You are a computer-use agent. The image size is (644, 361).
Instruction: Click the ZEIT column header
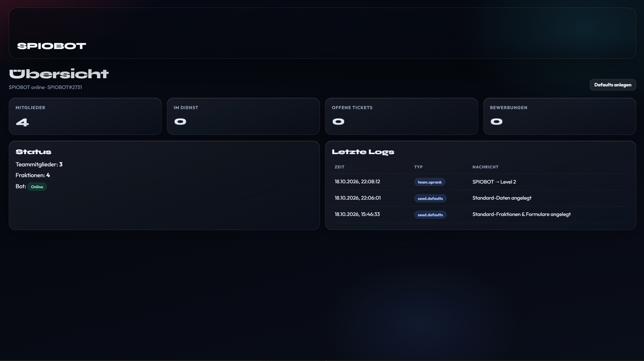coord(339,167)
